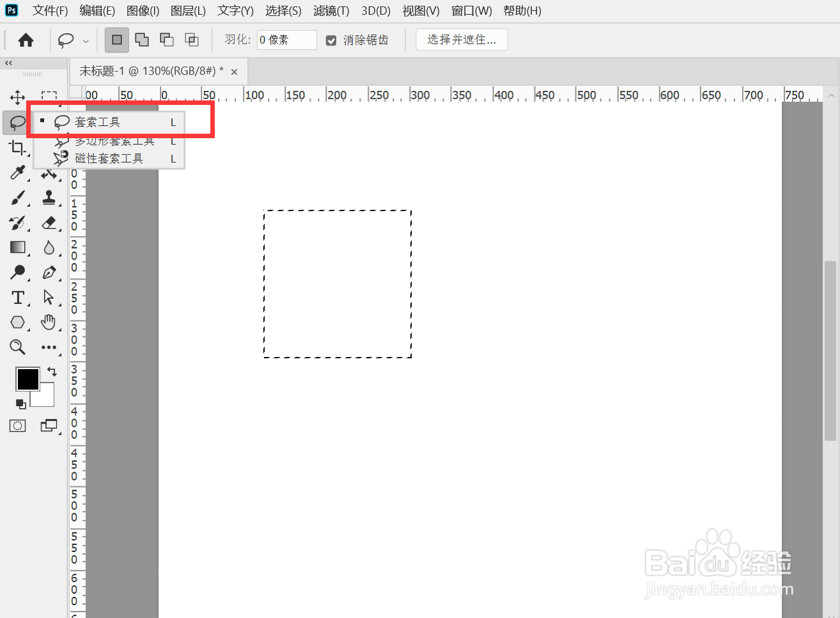Select the Gradient tool
Screen dimensions: 840x618
pyautogui.click(x=17, y=248)
